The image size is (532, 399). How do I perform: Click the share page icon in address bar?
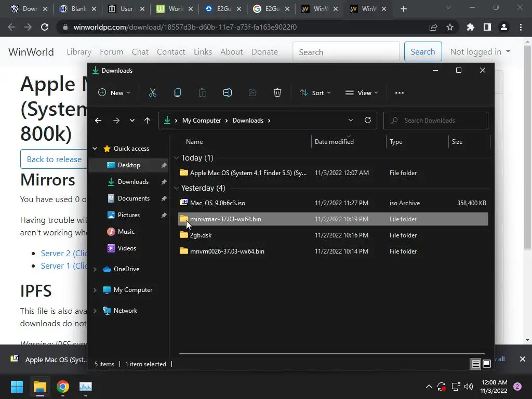433,27
